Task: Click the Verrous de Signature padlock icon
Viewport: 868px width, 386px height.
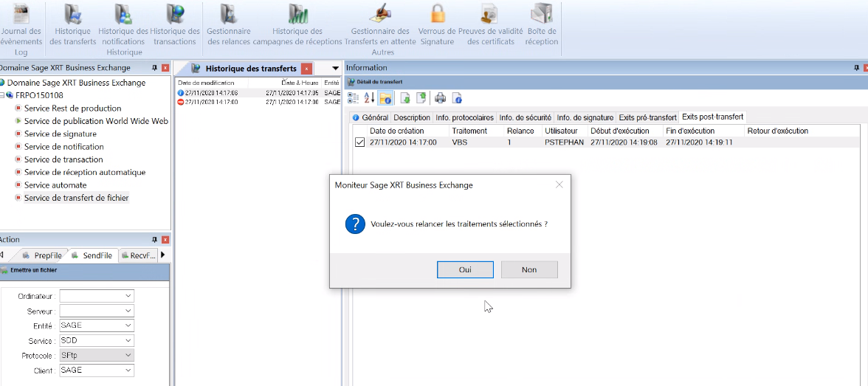Action: tap(438, 25)
